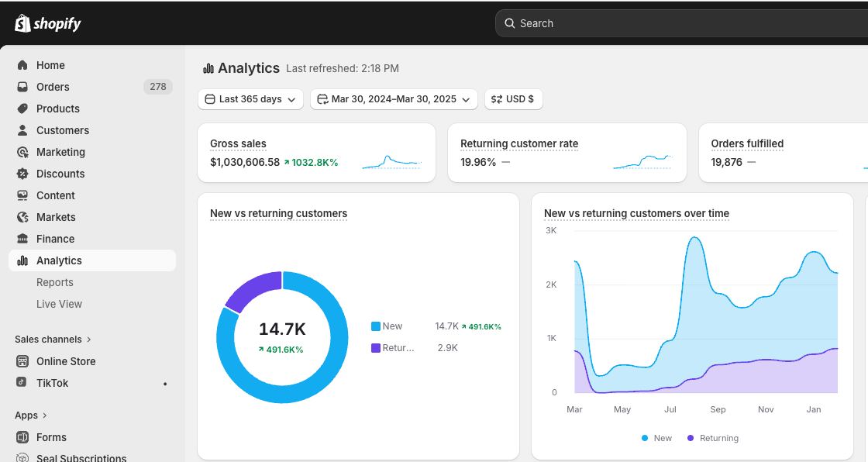The image size is (868, 462).
Task: Open Live View under Analytics
Action: pyautogui.click(x=59, y=304)
